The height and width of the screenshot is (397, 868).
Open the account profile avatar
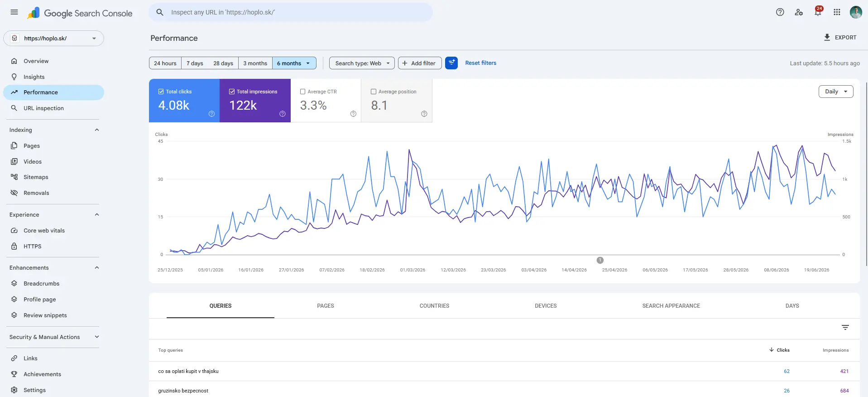(856, 12)
